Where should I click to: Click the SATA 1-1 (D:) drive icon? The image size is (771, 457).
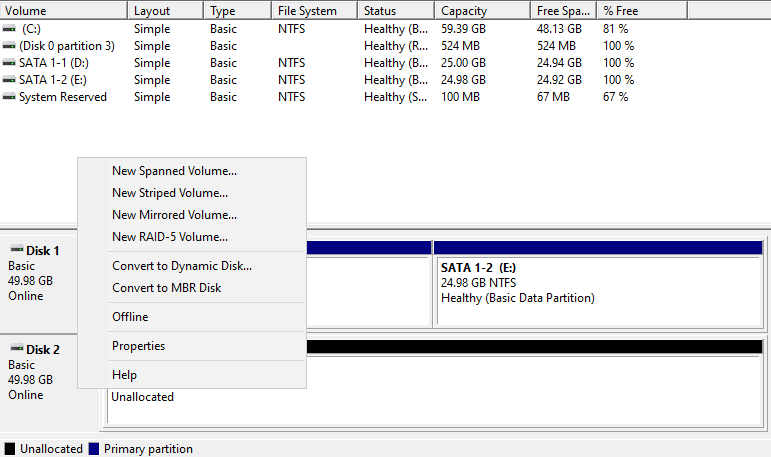9,63
